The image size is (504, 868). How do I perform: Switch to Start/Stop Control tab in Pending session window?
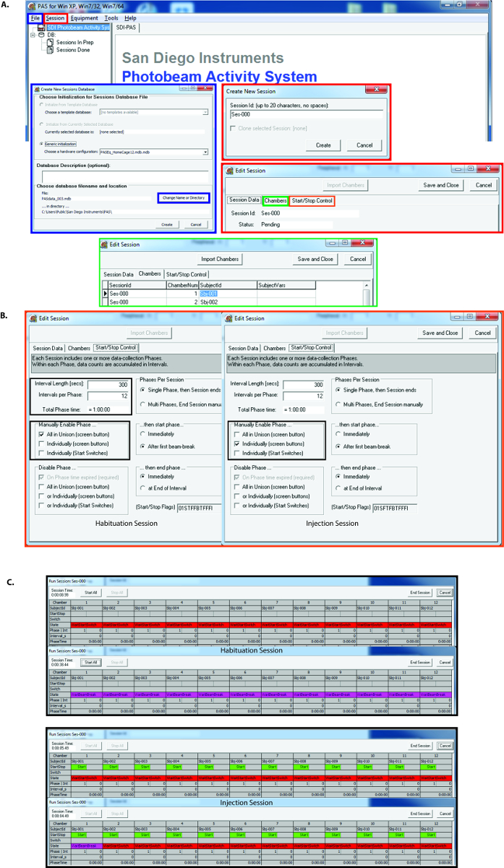311,200
